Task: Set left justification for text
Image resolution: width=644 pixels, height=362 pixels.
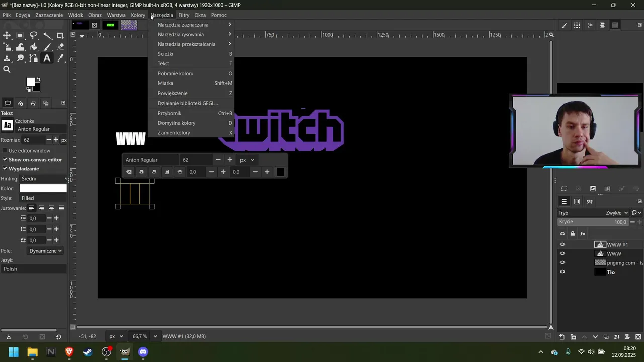Action: pos(31,208)
